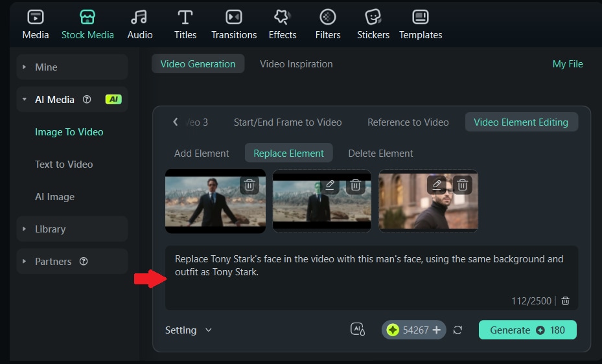Click the green AI badge
The image size is (602, 364).
click(x=113, y=99)
